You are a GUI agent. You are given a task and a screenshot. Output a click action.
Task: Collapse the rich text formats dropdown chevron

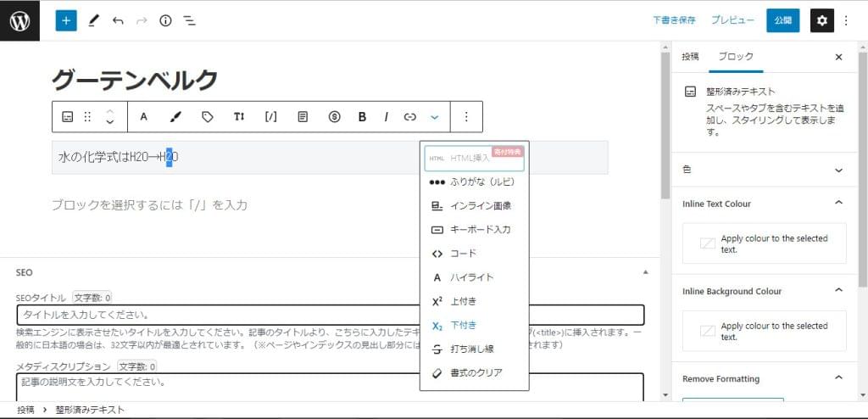[435, 117]
